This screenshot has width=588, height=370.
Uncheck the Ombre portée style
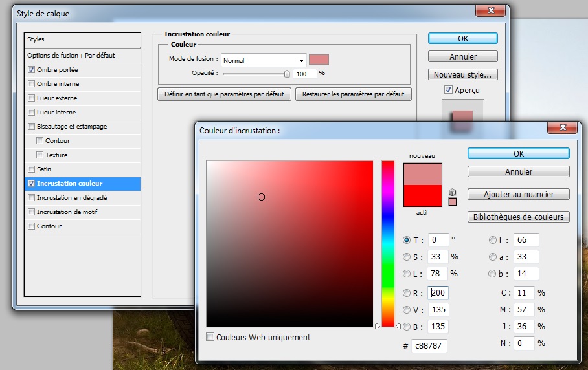(x=32, y=70)
